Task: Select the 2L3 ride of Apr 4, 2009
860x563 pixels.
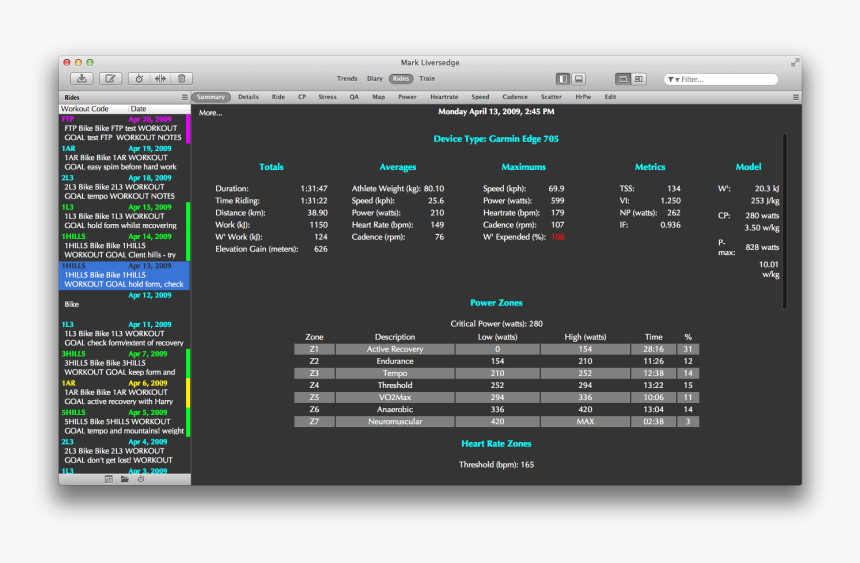Action: [125, 452]
